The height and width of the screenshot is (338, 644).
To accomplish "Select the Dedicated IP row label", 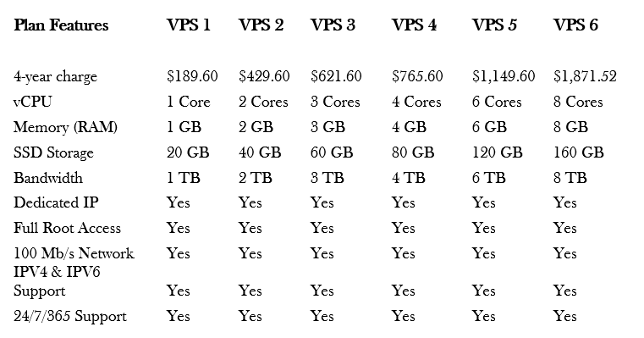I will coord(56,202).
